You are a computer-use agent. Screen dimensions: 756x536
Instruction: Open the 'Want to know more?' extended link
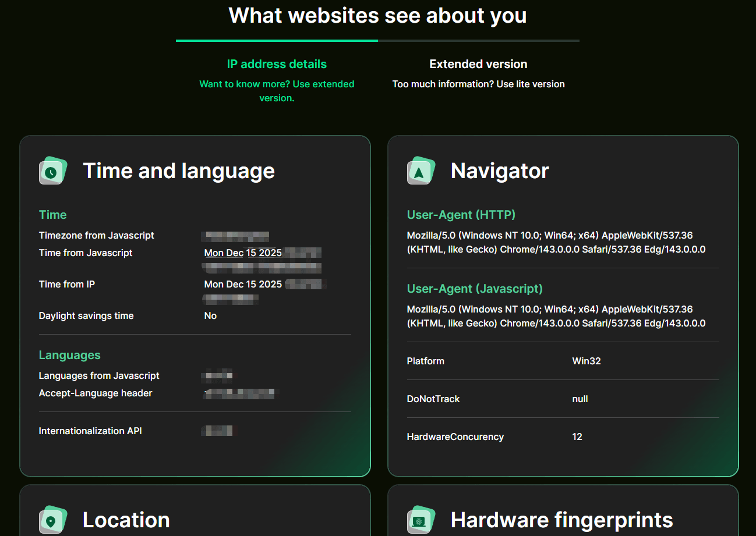click(x=277, y=91)
